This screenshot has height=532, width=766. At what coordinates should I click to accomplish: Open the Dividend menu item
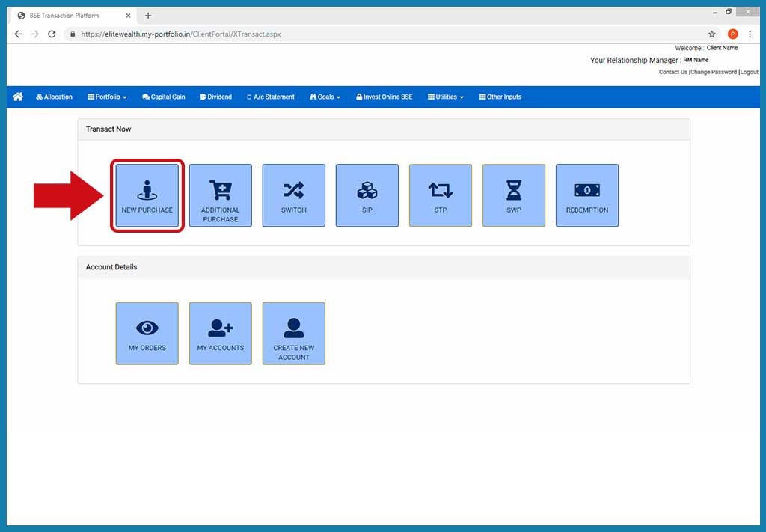click(216, 97)
